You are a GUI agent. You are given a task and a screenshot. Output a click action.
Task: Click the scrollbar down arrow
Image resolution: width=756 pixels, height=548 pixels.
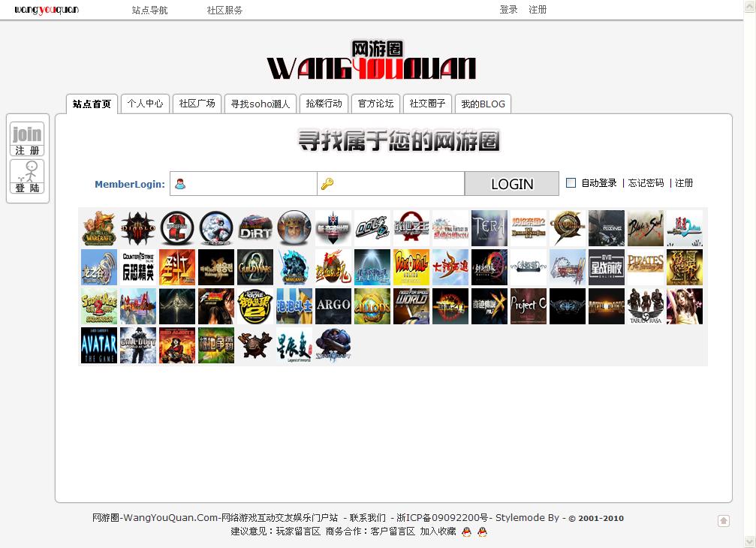(750, 541)
